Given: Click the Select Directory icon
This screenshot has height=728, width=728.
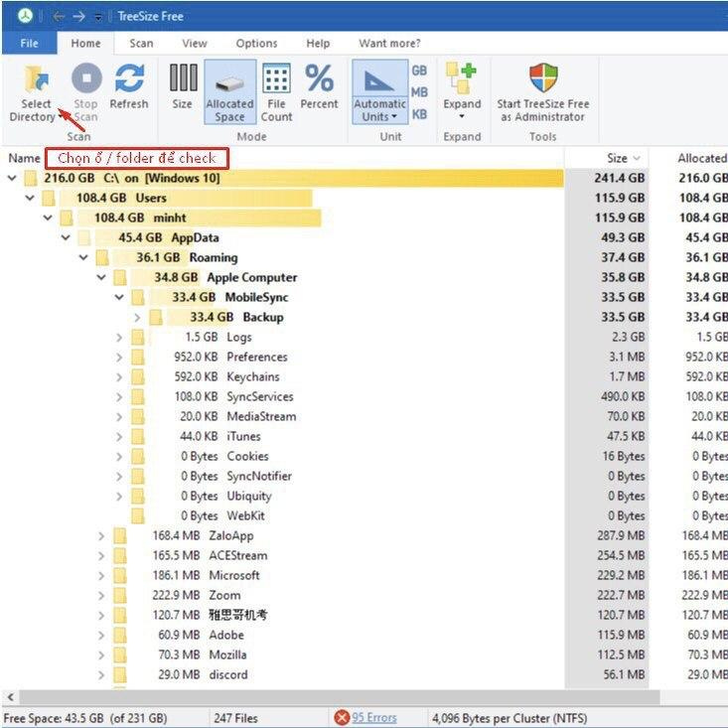Looking at the screenshot, I should click(x=36, y=78).
